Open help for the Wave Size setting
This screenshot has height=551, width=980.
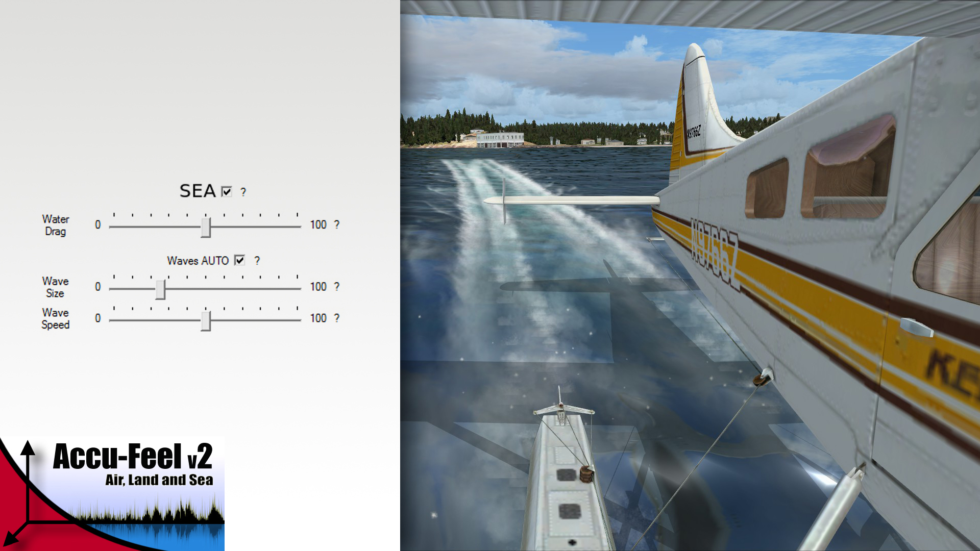pyautogui.click(x=336, y=287)
